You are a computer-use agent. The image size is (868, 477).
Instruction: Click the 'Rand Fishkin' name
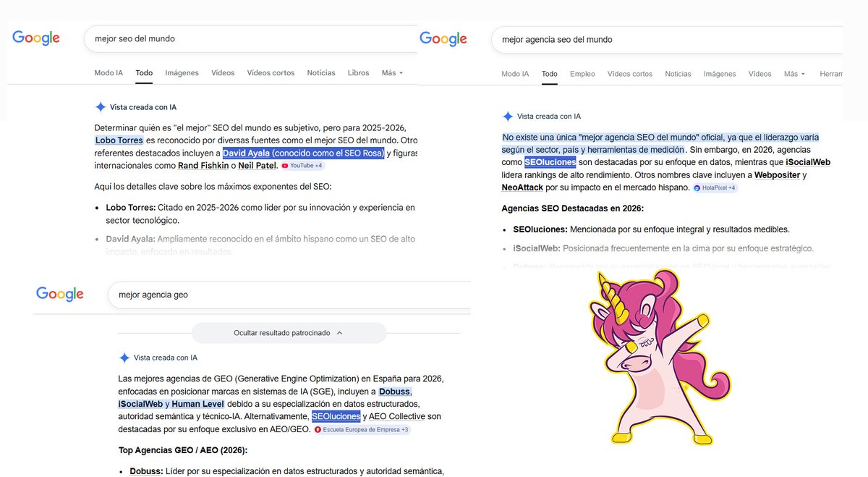pos(202,166)
